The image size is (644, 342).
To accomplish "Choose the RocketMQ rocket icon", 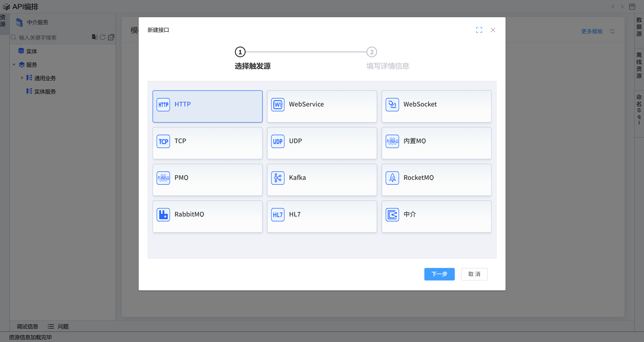I will click(x=392, y=178).
